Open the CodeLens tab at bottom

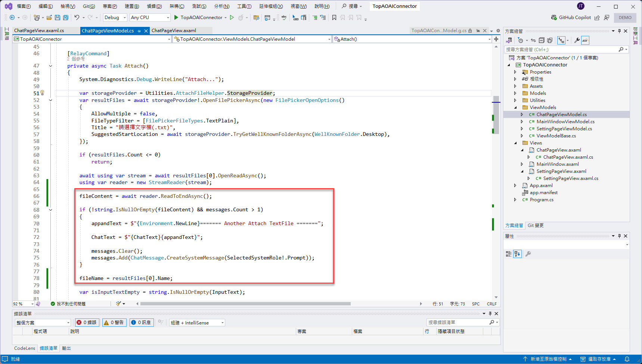point(25,348)
